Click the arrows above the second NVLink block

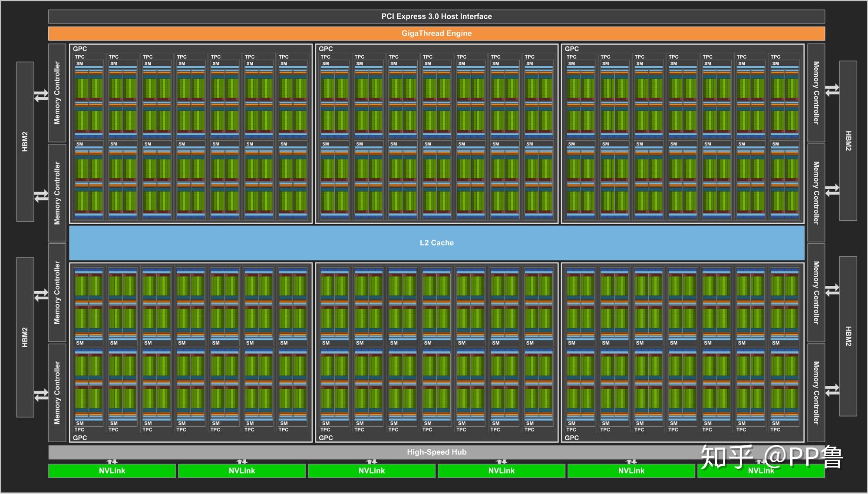(x=242, y=461)
